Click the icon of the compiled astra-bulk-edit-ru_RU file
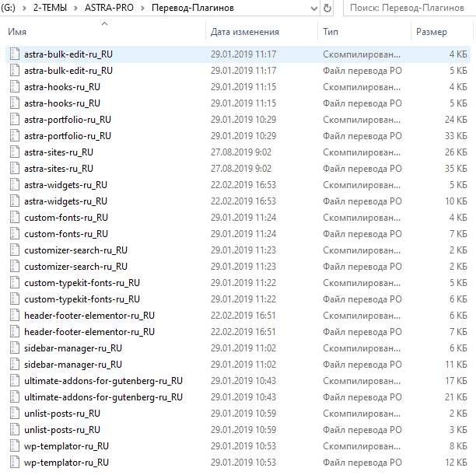Image resolution: width=476 pixels, height=475 pixels. pyautogui.click(x=15, y=54)
